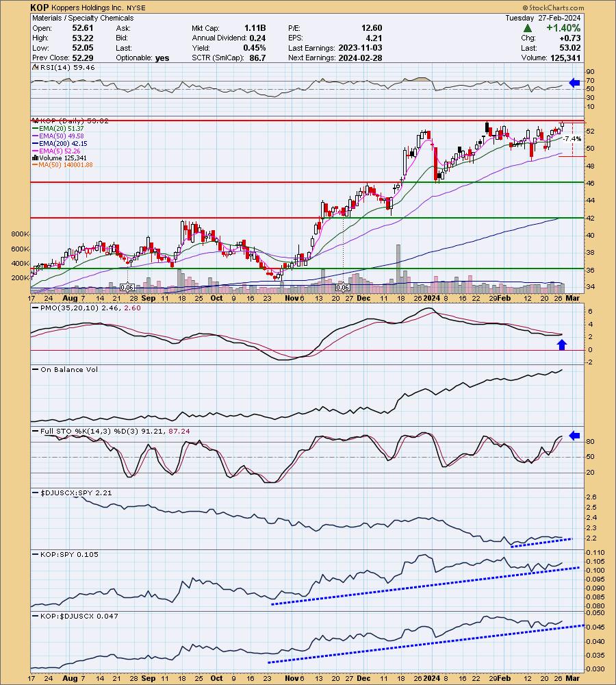Click the -7.4% stop annotation label
This screenshot has width=616, height=685.
point(572,139)
